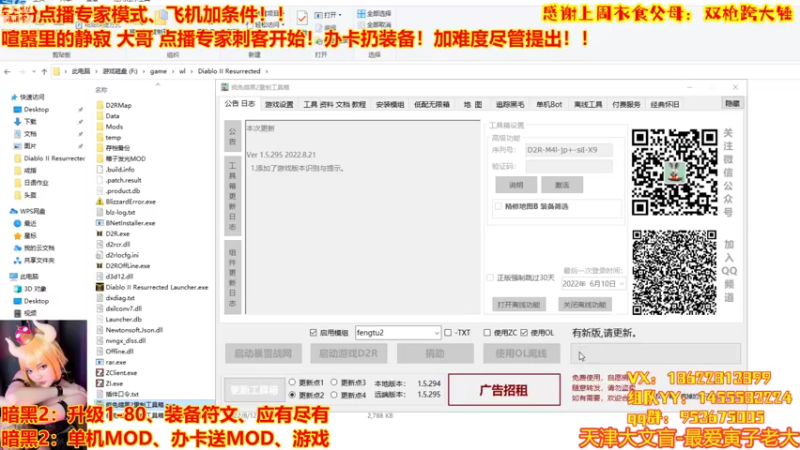The height and width of the screenshot is (450, 800).
Task: Toggle the 使用OL checkbox
Action: pyautogui.click(x=524, y=333)
